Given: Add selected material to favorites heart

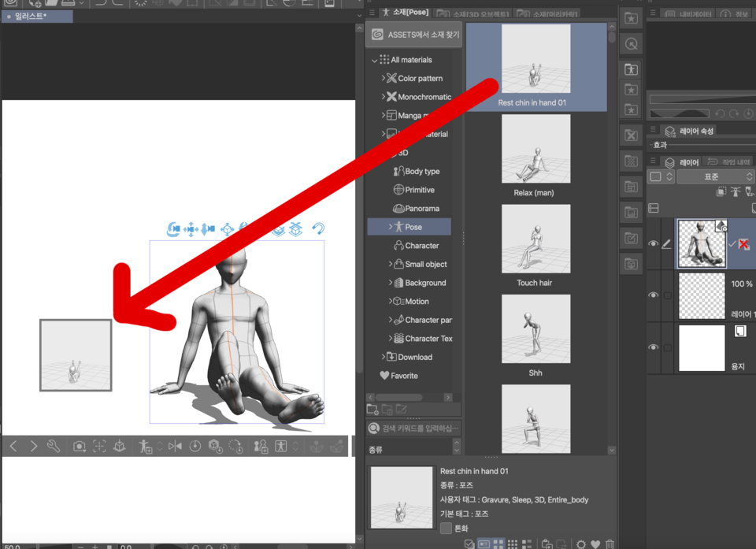Looking at the screenshot, I should tap(595, 544).
